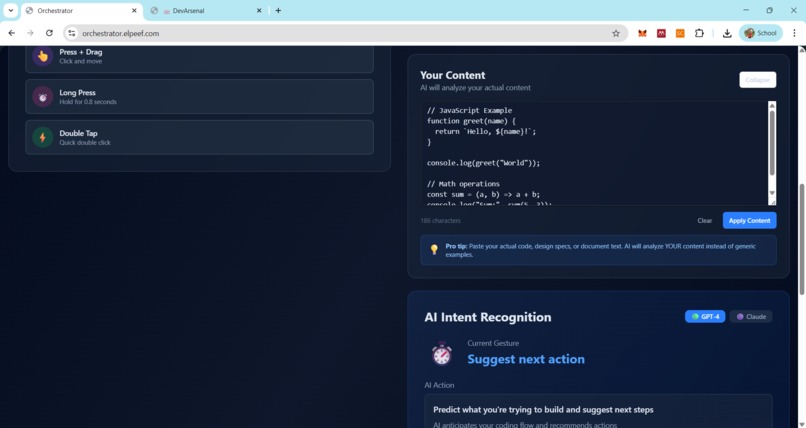Click the stopwatch current gesture icon
Screen dimensions: 806x428
coord(442,353)
